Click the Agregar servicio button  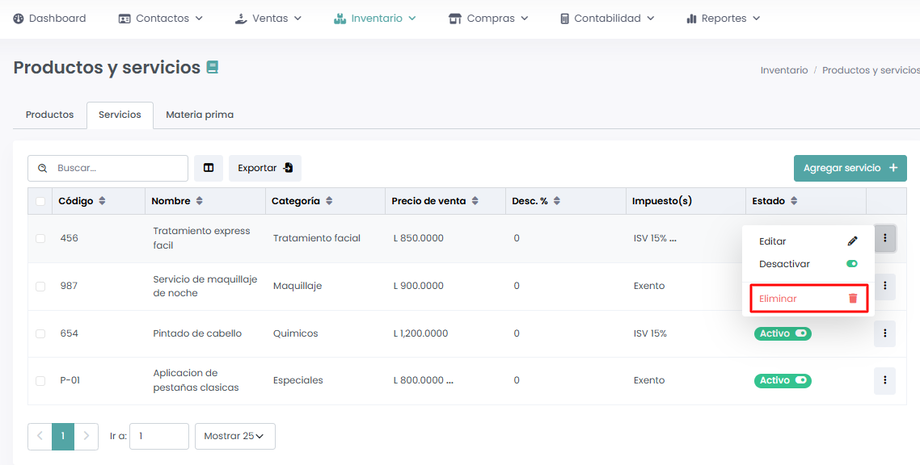click(x=849, y=168)
